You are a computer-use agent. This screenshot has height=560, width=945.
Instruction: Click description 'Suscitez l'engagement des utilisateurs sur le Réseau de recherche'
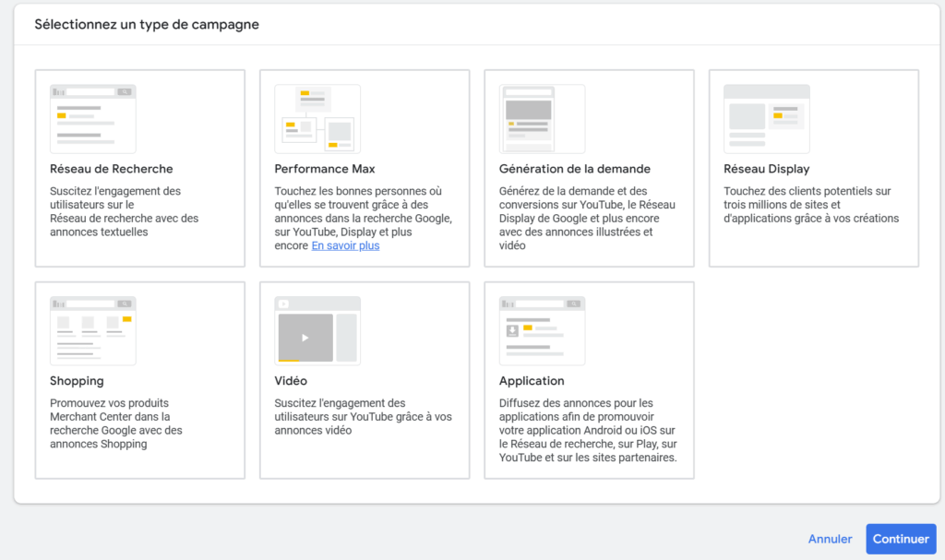coord(125,211)
